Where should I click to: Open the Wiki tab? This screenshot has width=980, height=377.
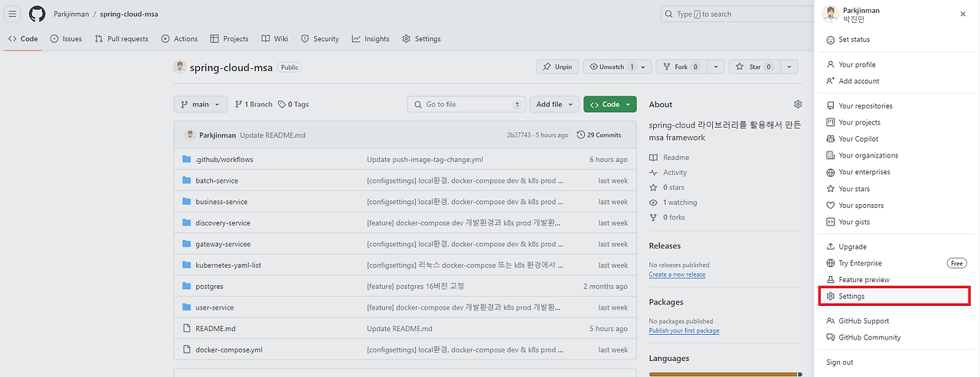275,39
